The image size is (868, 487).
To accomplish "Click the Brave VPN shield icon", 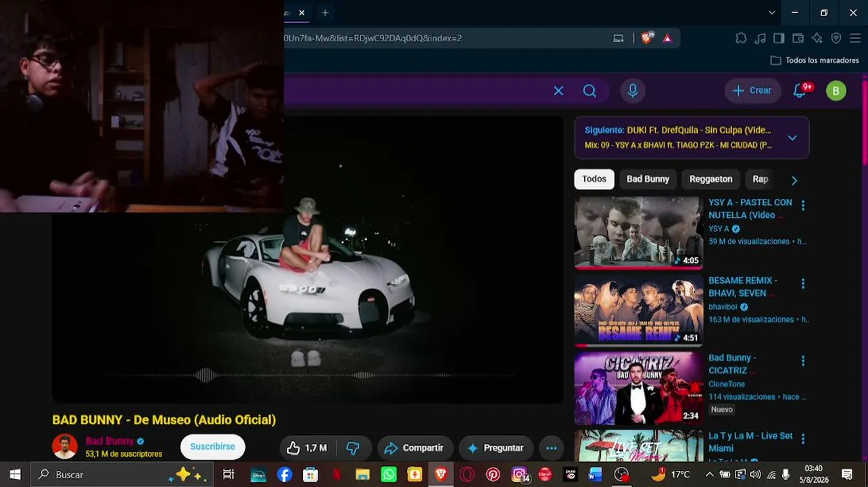I will [x=836, y=38].
